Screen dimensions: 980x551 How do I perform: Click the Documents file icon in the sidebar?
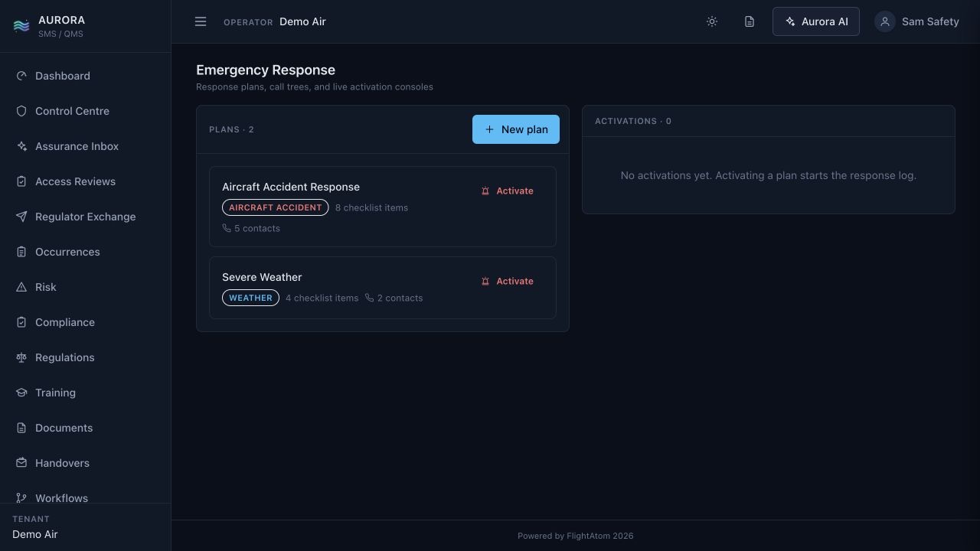coord(21,428)
